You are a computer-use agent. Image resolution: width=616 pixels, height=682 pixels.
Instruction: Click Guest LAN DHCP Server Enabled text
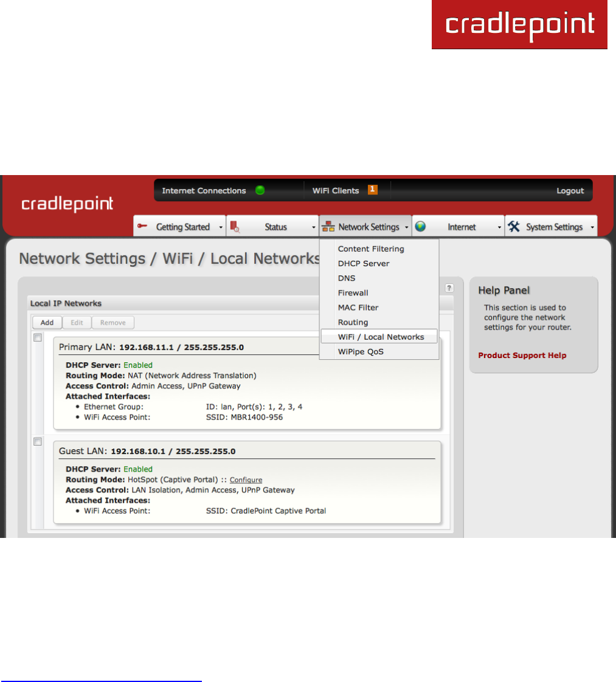pos(109,469)
